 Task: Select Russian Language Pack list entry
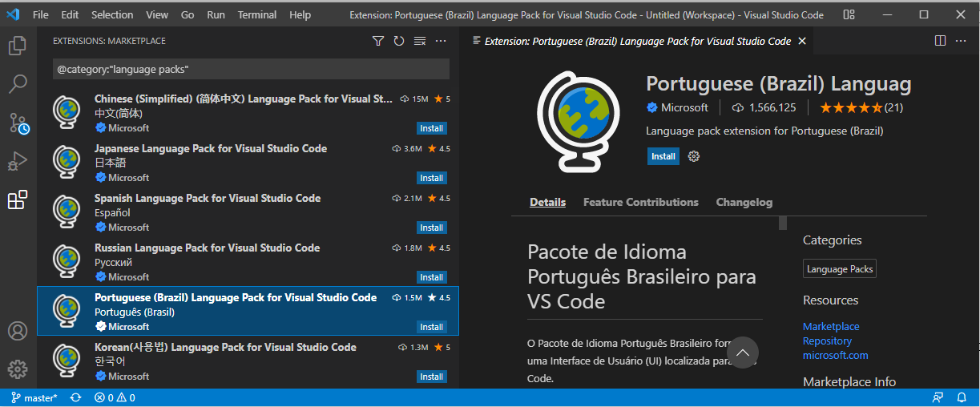tap(248, 262)
